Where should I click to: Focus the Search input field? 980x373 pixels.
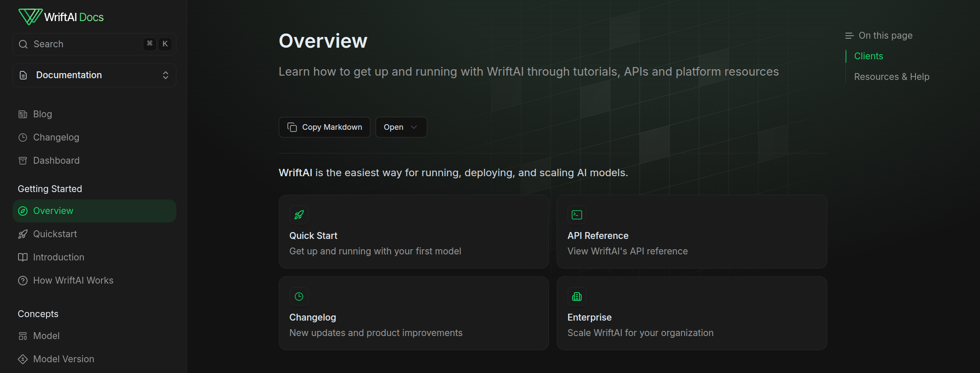[x=94, y=44]
